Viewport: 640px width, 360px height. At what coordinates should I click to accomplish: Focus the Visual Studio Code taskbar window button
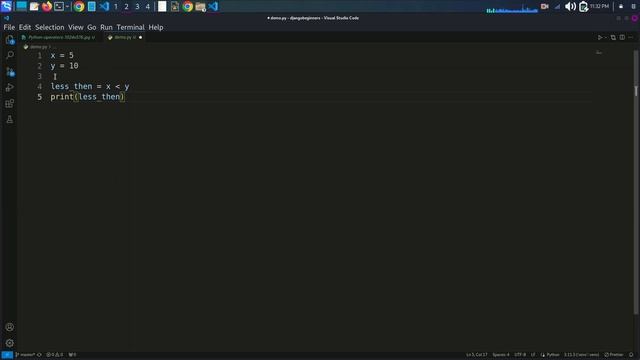click(213, 6)
